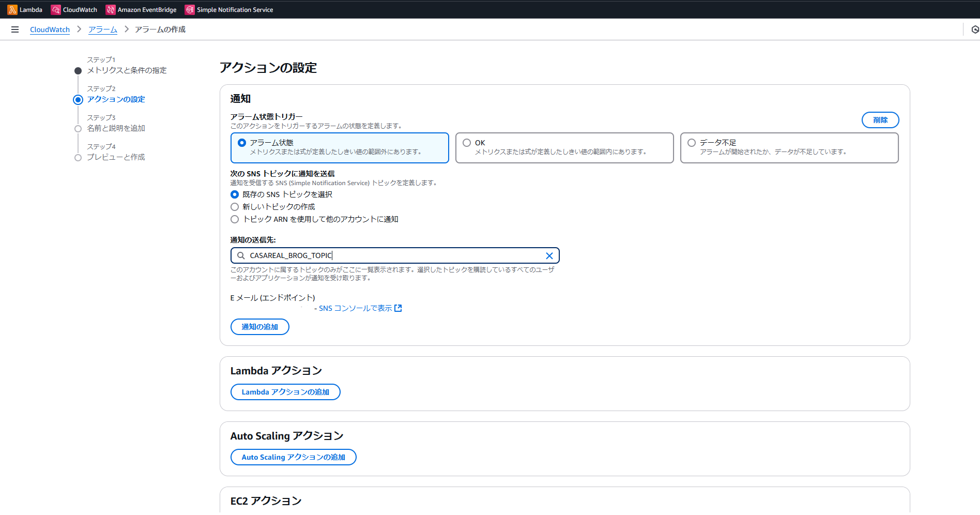Screen dimensions: 980x515
Task: Select step 2 アクションの設定
Action: click(x=116, y=99)
